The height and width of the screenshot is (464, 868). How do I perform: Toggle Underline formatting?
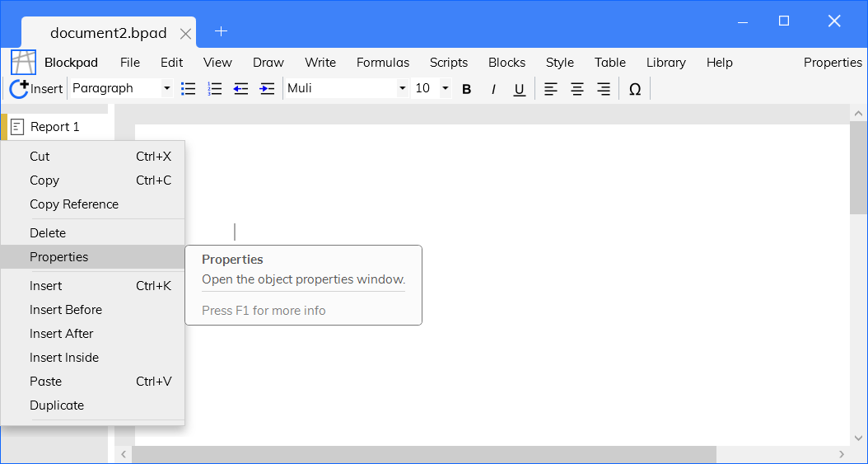[520, 89]
